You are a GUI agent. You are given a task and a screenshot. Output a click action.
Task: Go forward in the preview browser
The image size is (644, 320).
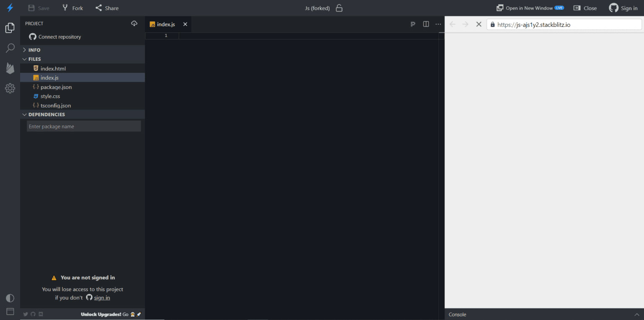(465, 24)
